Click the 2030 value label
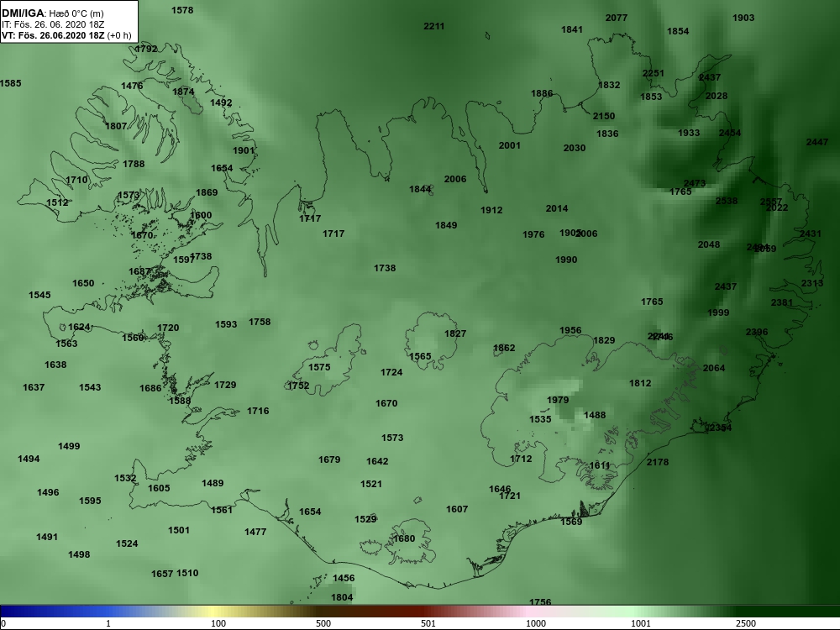 coord(575,148)
